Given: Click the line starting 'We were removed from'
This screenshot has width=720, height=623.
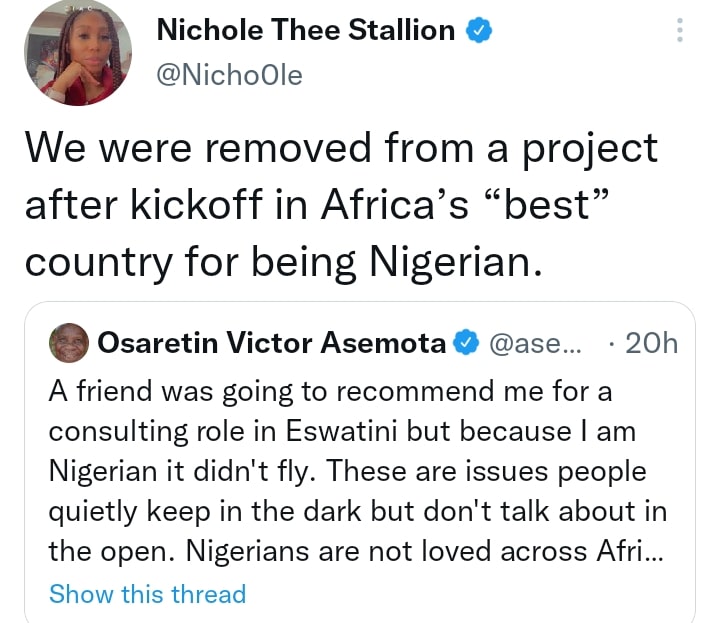Looking at the screenshot, I should coord(341,149).
